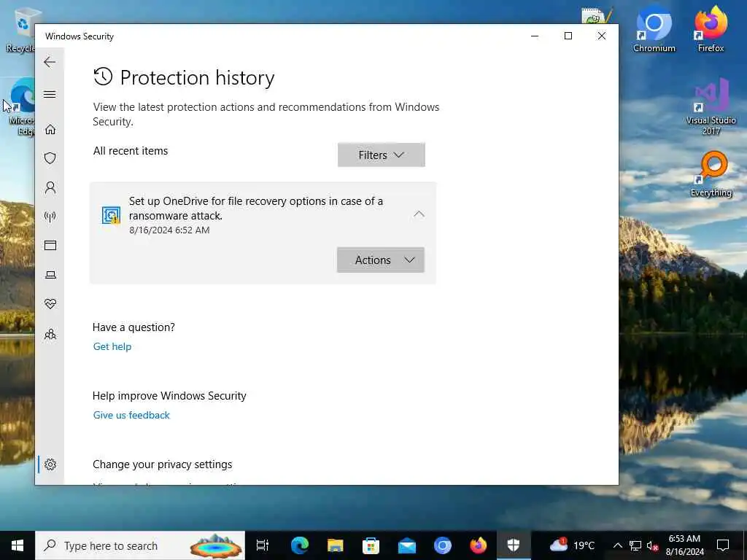Open the Actions dropdown

[x=381, y=260]
